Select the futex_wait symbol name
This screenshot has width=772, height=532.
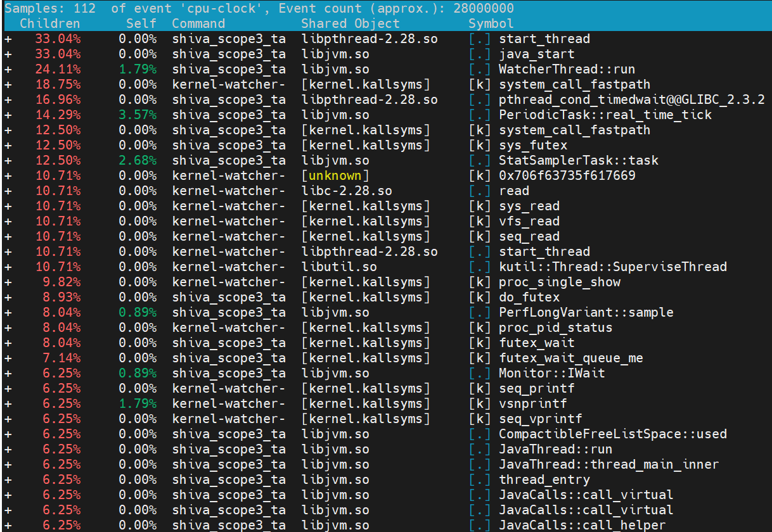coord(537,343)
